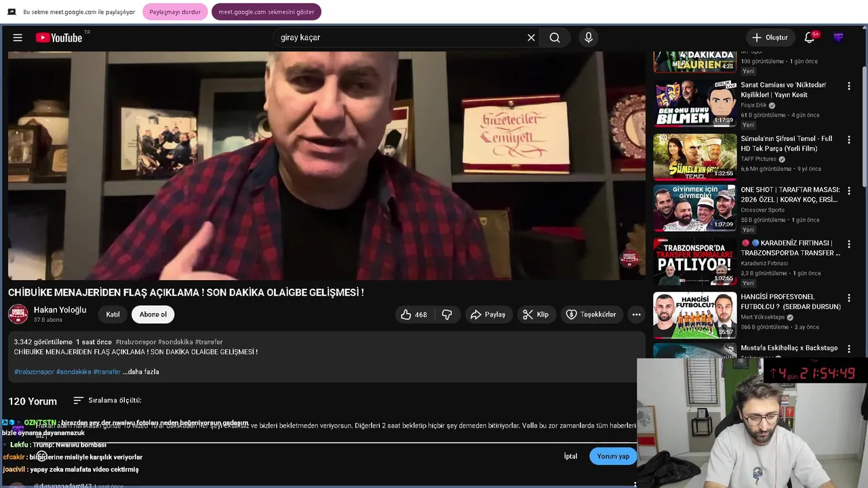Open more actions three-dot menu under video
This screenshot has height=488, width=868.
(x=636, y=314)
